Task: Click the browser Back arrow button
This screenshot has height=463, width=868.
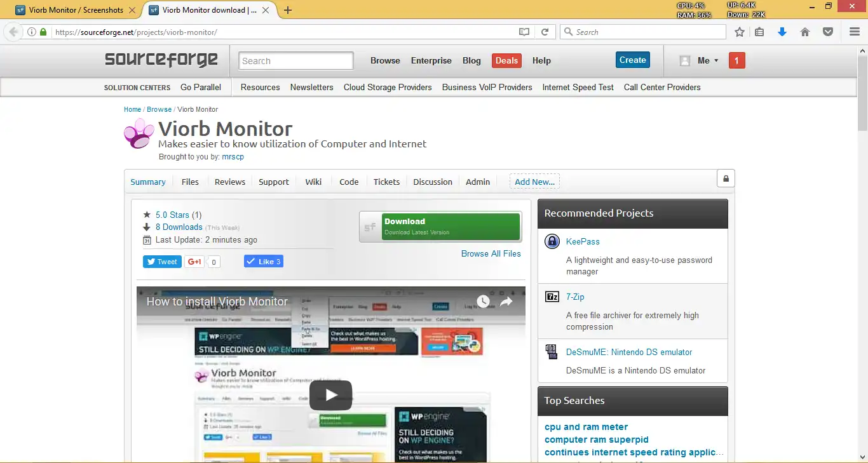Action: click(13, 32)
